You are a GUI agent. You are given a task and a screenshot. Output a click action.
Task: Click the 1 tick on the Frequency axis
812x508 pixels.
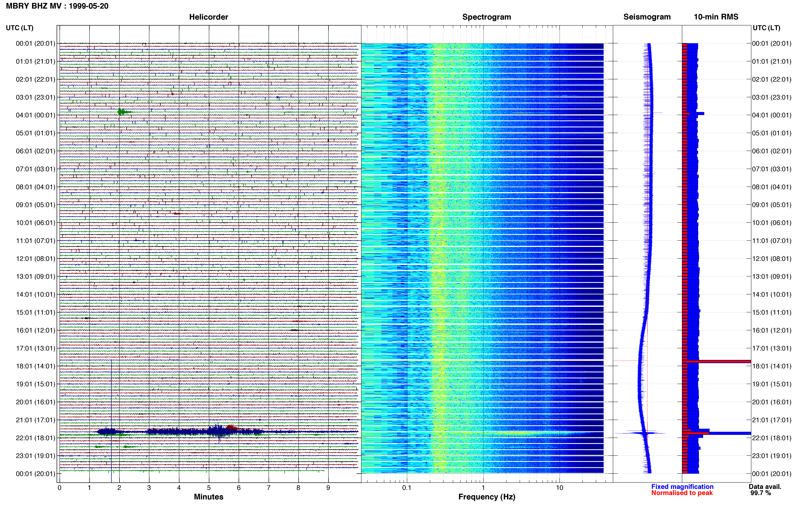tap(483, 488)
